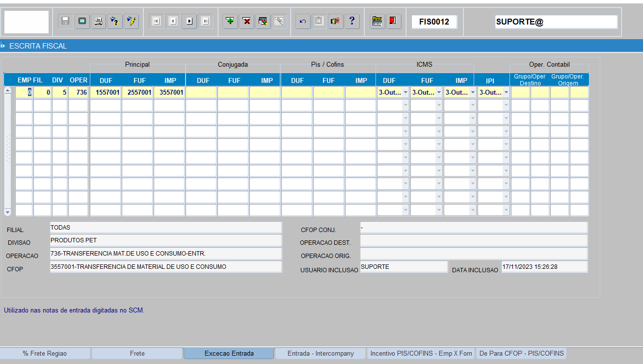Click the USUARIO INCLUSAO field SUPORTE

[403, 267]
